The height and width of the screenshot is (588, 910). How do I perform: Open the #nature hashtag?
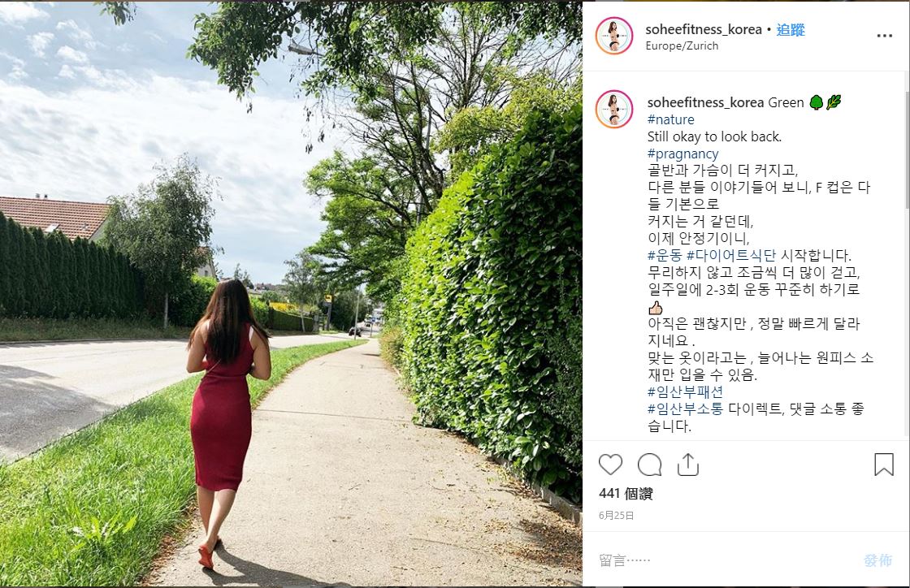pyautogui.click(x=671, y=119)
